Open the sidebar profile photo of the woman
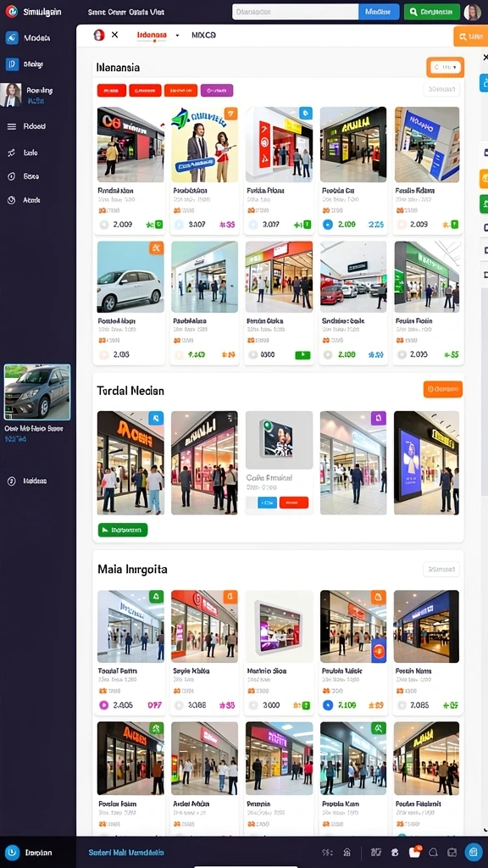This screenshot has height=868, width=488. 11,95
